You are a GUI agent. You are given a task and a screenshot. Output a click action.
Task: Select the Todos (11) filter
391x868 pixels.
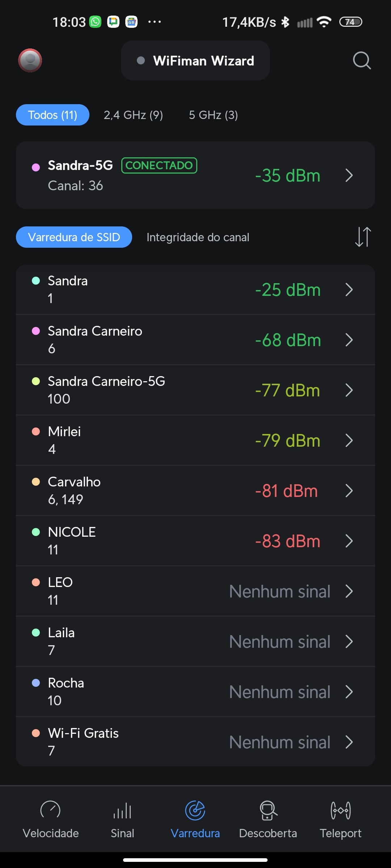pyautogui.click(x=52, y=115)
